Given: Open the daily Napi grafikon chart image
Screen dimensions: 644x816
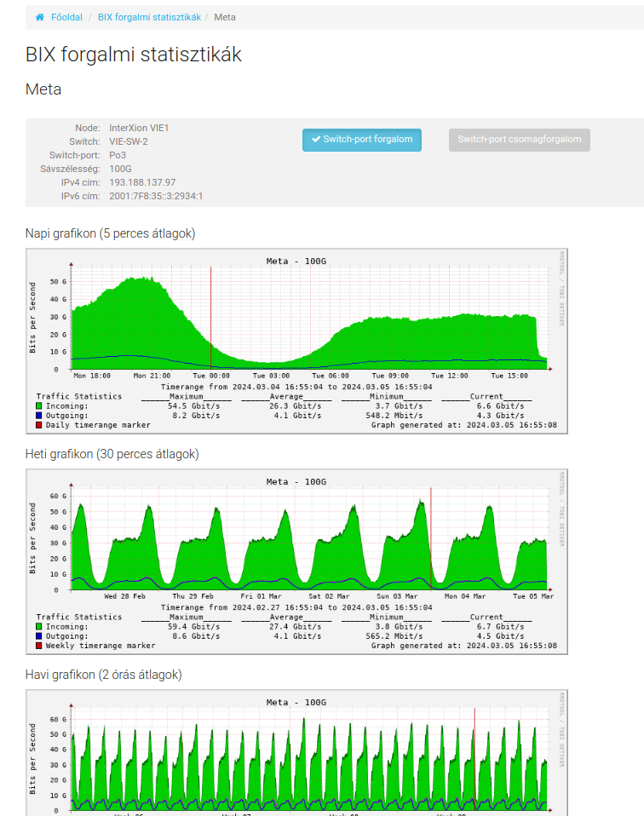Looking at the screenshot, I should tap(296, 341).
